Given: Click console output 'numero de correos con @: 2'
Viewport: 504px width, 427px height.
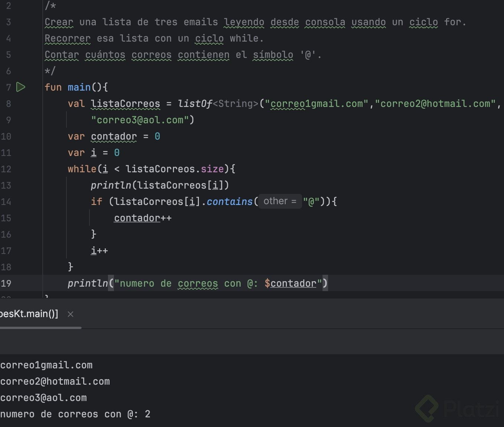Looking at the screenshot, I should pos(75,414).
